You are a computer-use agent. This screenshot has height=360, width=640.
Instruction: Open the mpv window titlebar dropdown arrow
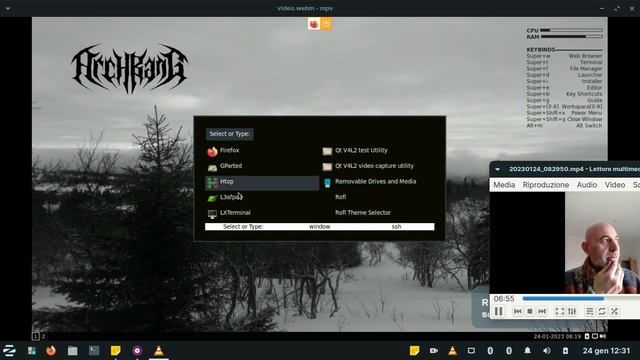click(x=8, y=8)
